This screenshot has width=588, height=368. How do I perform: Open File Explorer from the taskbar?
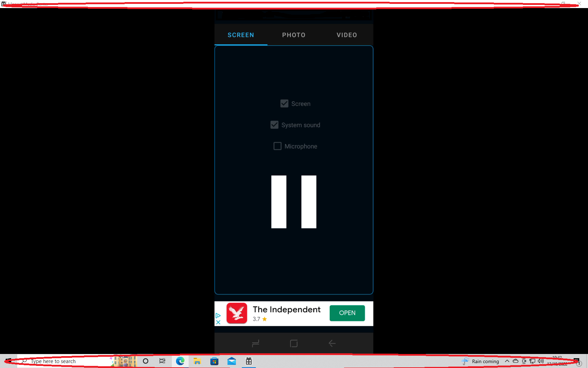(x=197, y=361)
